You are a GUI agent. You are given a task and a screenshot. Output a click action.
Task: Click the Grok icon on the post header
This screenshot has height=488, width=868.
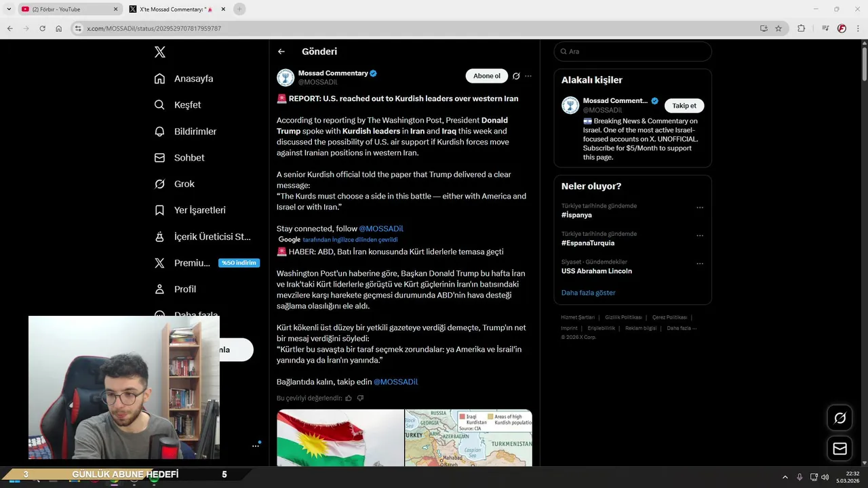click(516, 76)
